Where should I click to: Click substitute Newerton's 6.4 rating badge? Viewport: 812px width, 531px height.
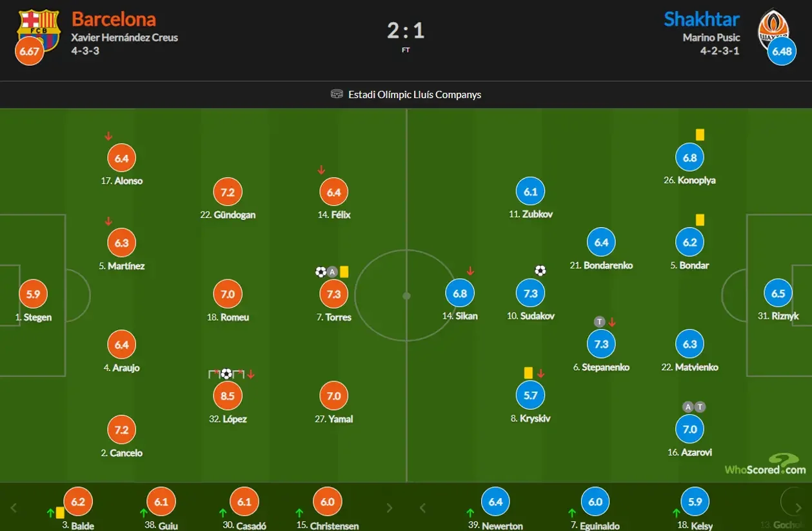point(495,501)
